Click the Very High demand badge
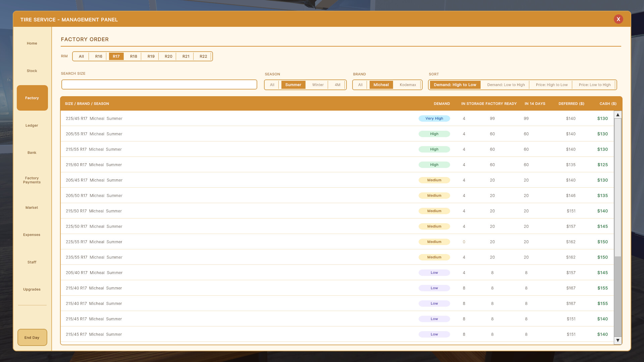Viewport: 644px width, 362px height. (434, 118)
